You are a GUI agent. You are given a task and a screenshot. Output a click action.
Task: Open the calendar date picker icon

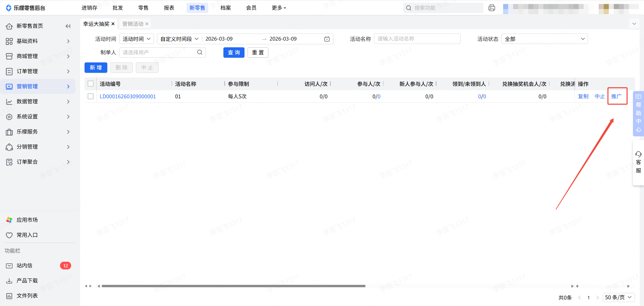click(327, 39)
